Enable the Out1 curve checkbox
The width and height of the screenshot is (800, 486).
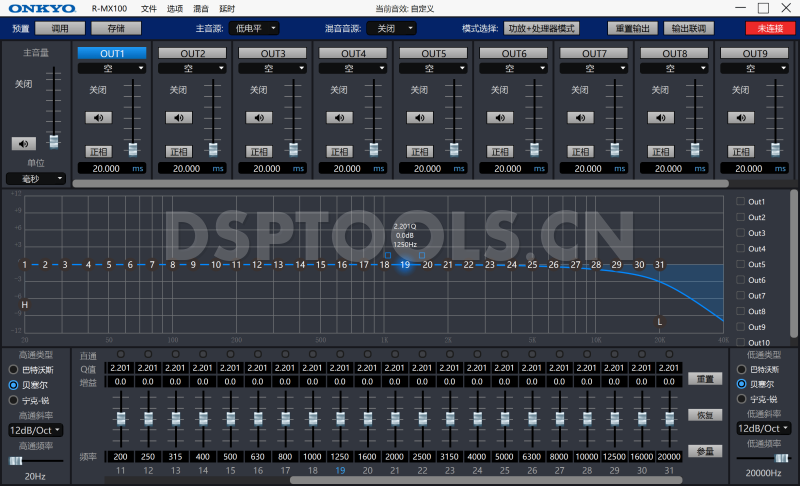pyautogui.click(x=741, y=202)
